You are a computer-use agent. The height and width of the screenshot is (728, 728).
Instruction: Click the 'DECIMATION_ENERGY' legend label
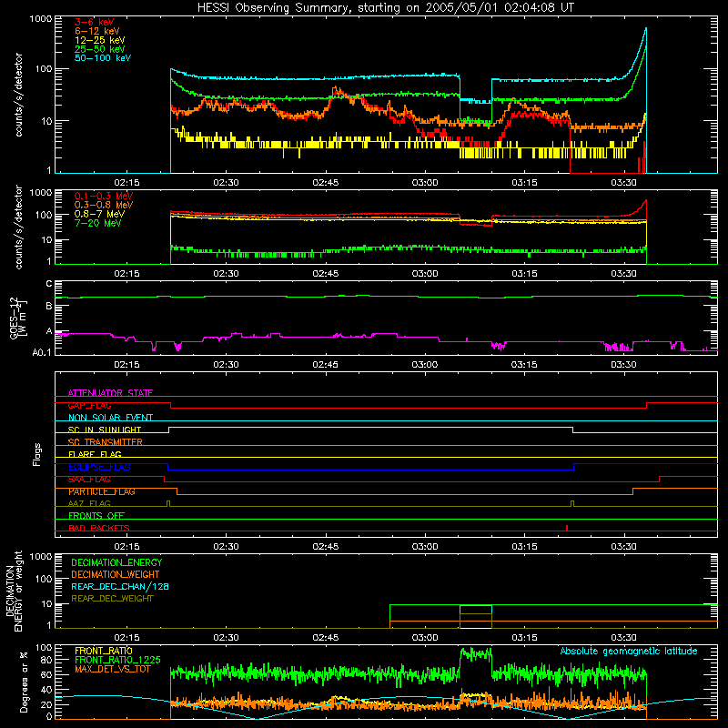(x=116, y=562)
